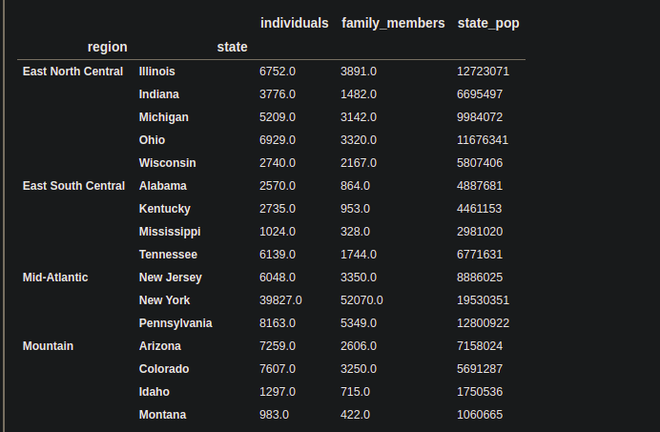Image resolution: width=660 pixels, height=432 pixels.
Task: Click the state_pop column header
Action: (488, 24)
